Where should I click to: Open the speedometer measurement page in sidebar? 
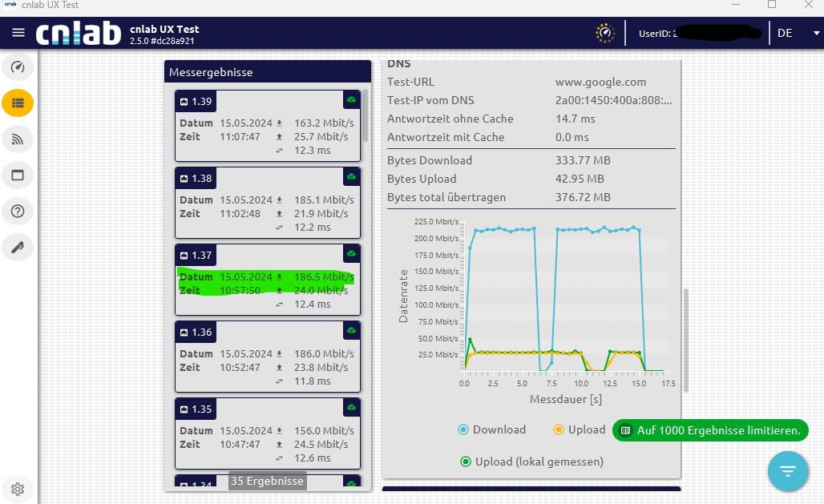point(18,67)
